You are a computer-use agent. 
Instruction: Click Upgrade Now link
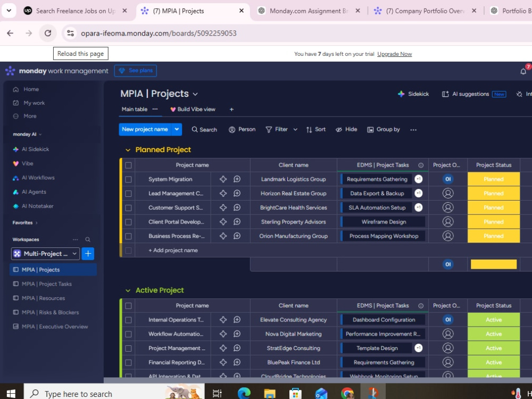coord(395,54)
